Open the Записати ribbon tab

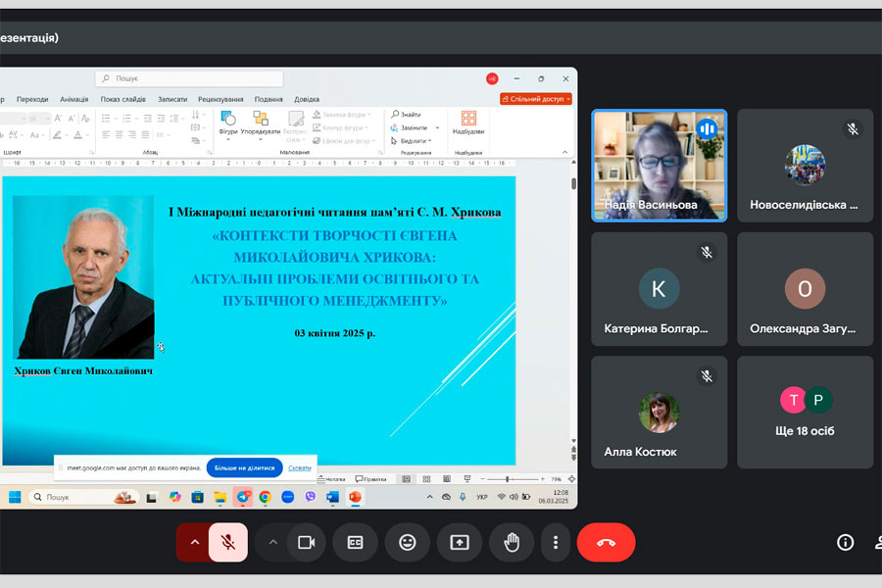pyautogui.click(x=172, y=99)
